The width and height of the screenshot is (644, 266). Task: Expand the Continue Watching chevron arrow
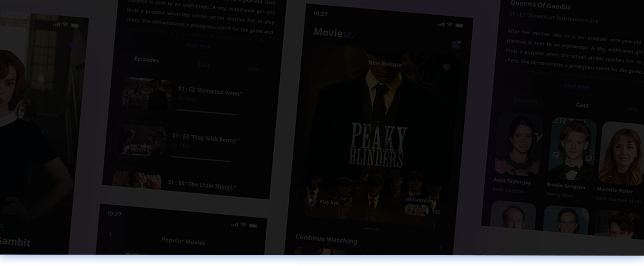point(441,249)
